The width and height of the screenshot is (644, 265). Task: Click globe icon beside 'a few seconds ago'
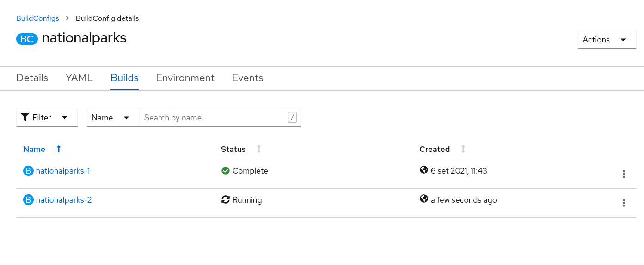(x=423, y=199)
